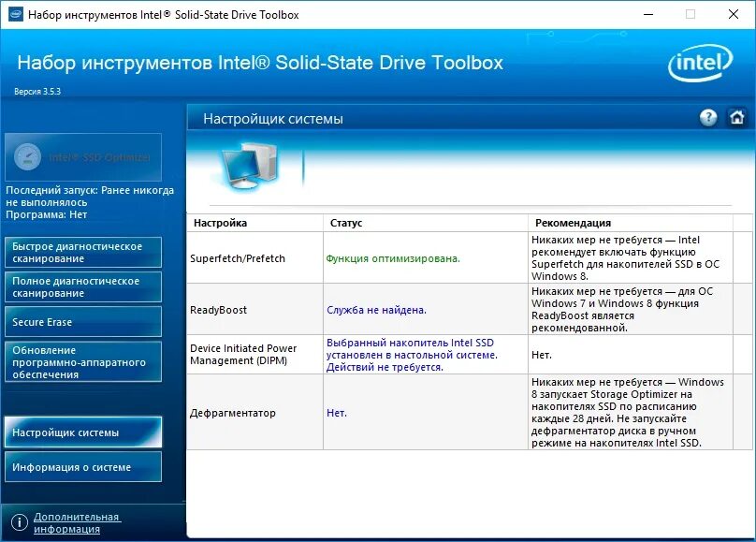Run Быстрое диагностическое сканирование

[83, 252]
